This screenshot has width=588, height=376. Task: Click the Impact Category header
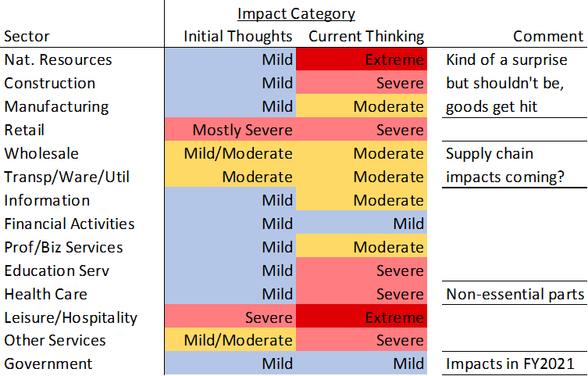tap(296, 13)
